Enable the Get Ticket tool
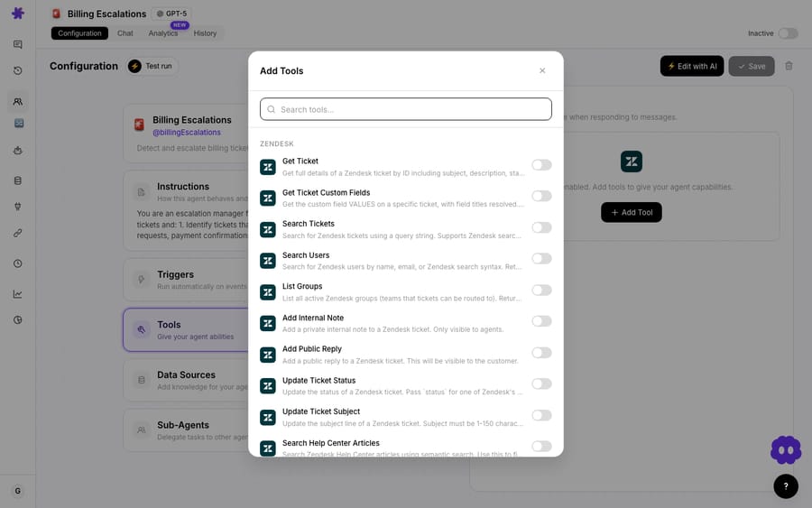The image size is (812, 508). [541, 165]
